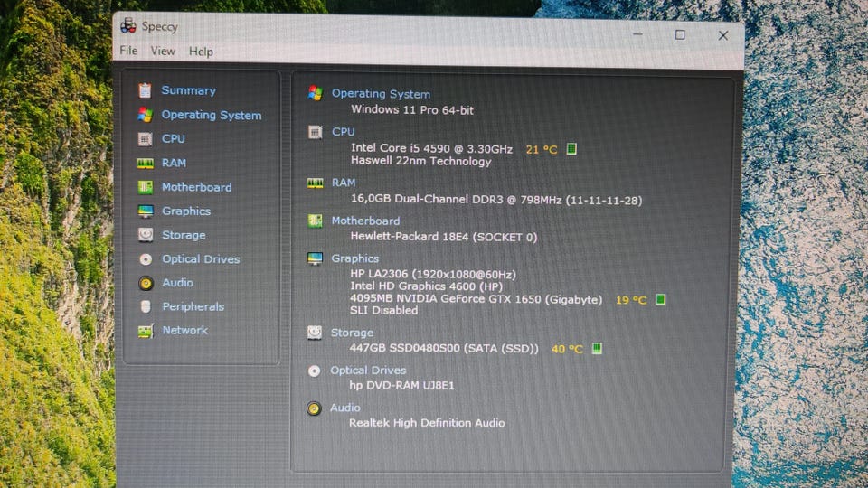The height and width of the screenshot is (488, 868).
Task: Open Optical Drives section in sidebar
Action: coord(201,259)
